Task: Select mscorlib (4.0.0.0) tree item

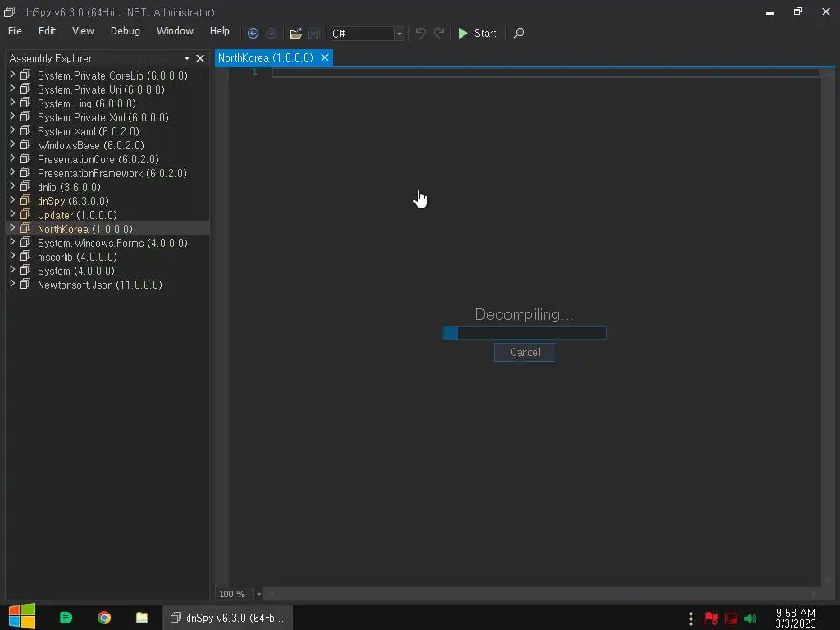Action: [77, 257]
